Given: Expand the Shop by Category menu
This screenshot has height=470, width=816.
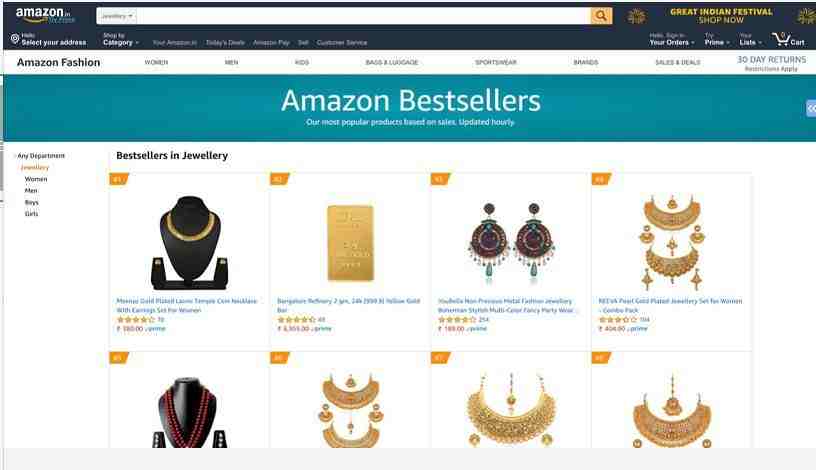Looking at the screenshot, I should coord(121,39).
